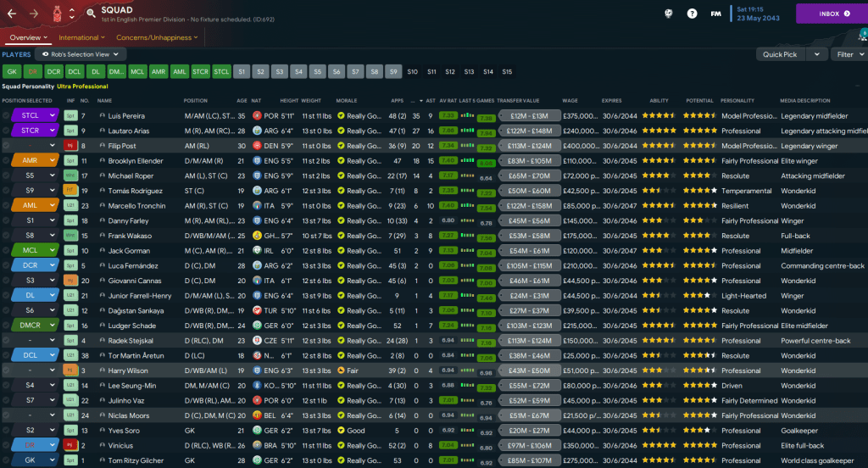Click the search magnifier icon
This screenshot has height=468, width=868.
(x=90, y=14)
